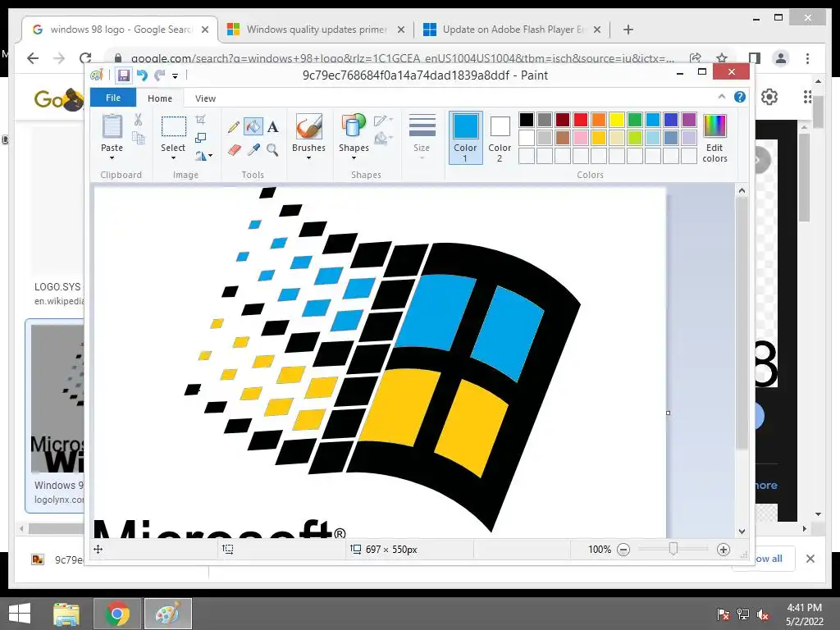Click the Shapes gallery icon
Viewport: 840px width, 630px height.
click(x=354, y=127)
